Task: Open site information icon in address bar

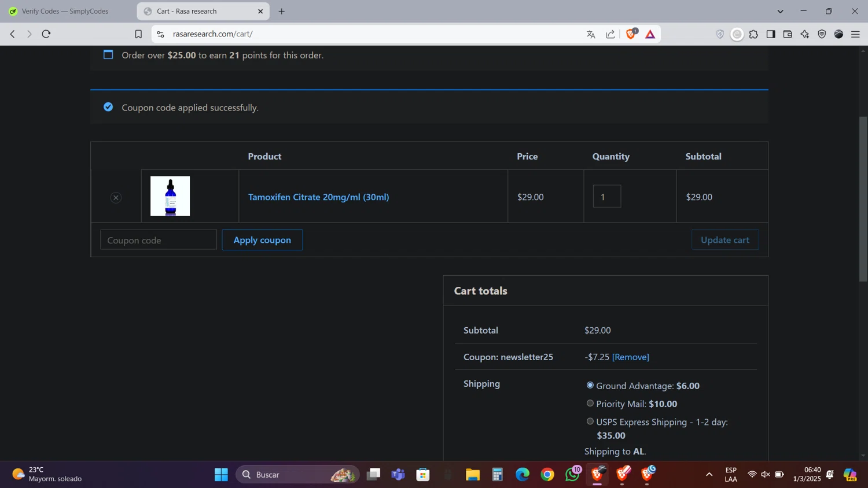Action: (161, 34)
